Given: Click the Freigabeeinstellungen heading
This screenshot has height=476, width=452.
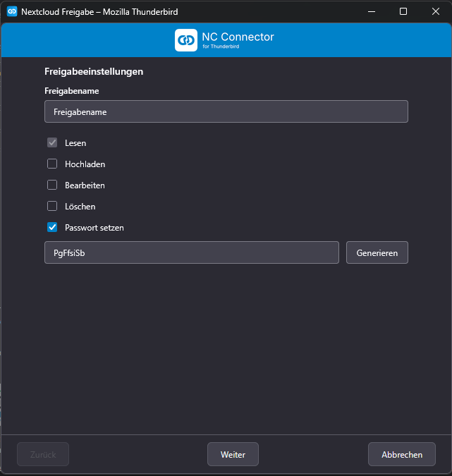Looking at the screenshot, I should click(94, 72).
